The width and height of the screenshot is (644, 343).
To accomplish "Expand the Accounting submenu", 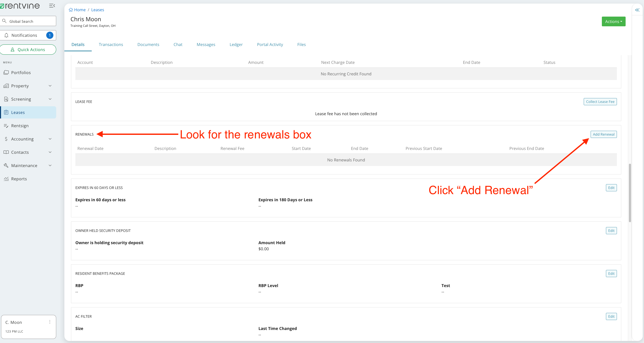I will [50, 139].
